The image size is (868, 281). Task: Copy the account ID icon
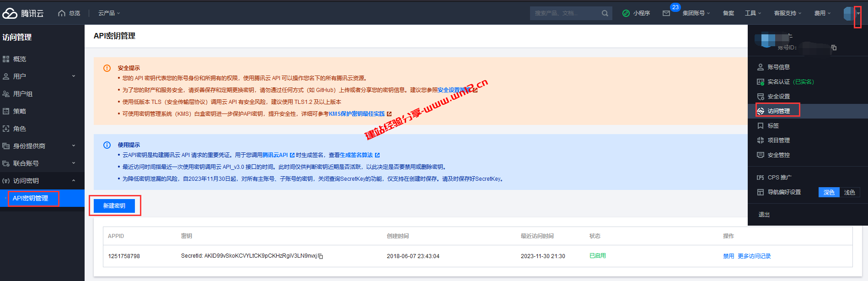point(834,48)
